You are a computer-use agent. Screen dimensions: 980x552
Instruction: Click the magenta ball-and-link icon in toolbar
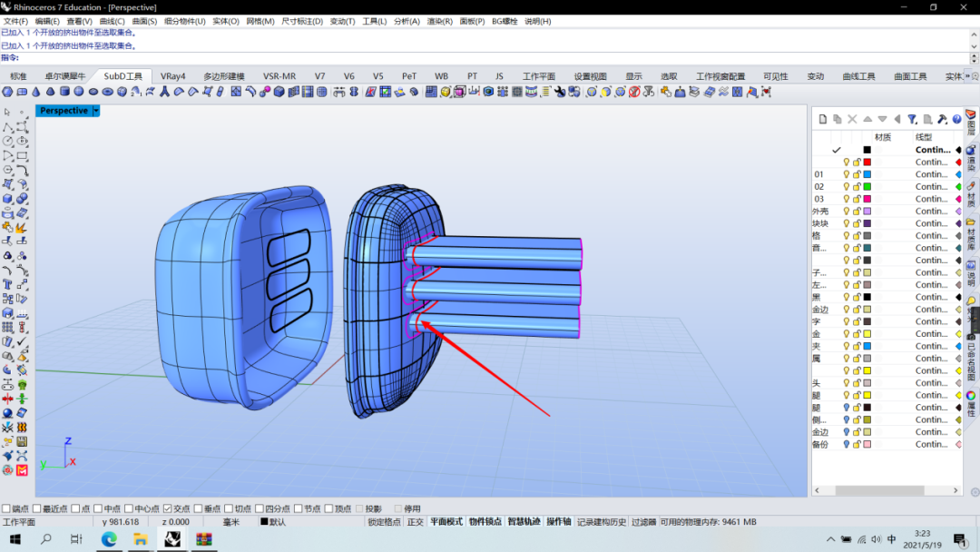point(265,92)
